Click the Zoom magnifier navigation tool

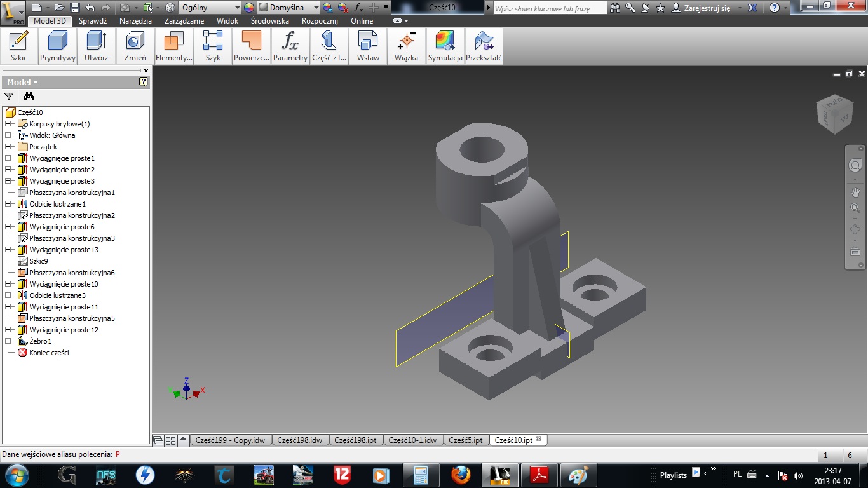click(x=855, y=208)
